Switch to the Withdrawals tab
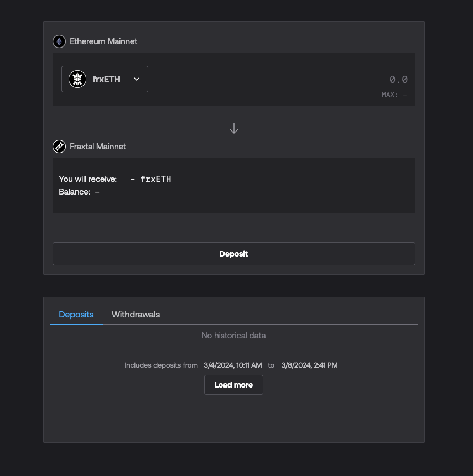 point(136,315)
